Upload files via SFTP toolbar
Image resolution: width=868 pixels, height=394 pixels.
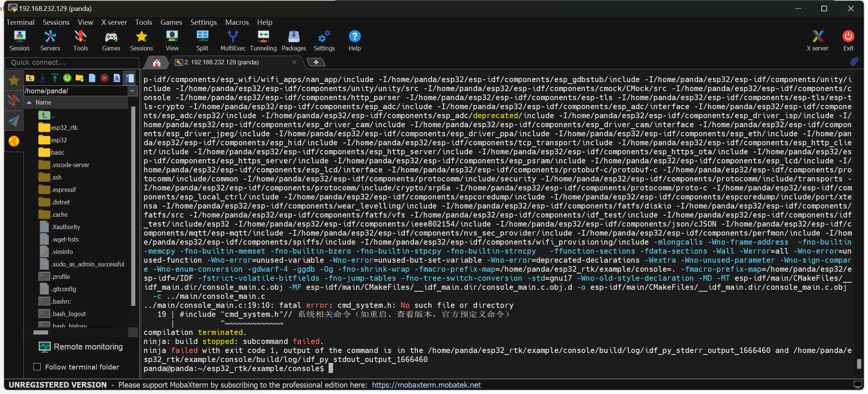click(55, 78)
